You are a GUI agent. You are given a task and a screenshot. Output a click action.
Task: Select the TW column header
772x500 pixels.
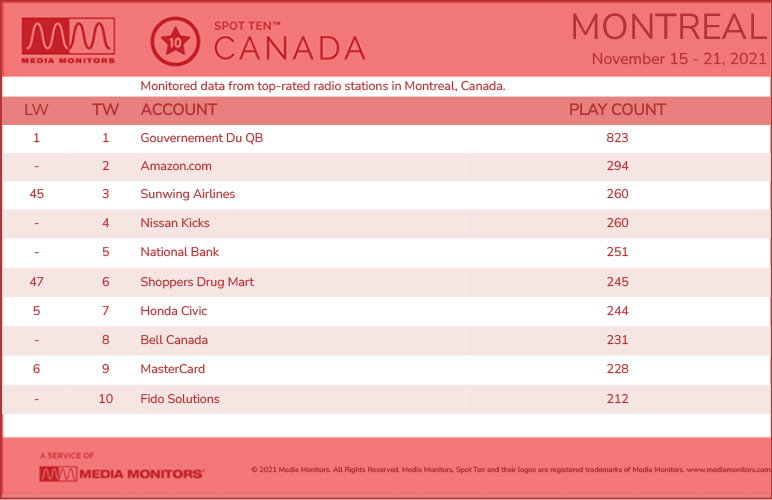[x=105, y=109]
